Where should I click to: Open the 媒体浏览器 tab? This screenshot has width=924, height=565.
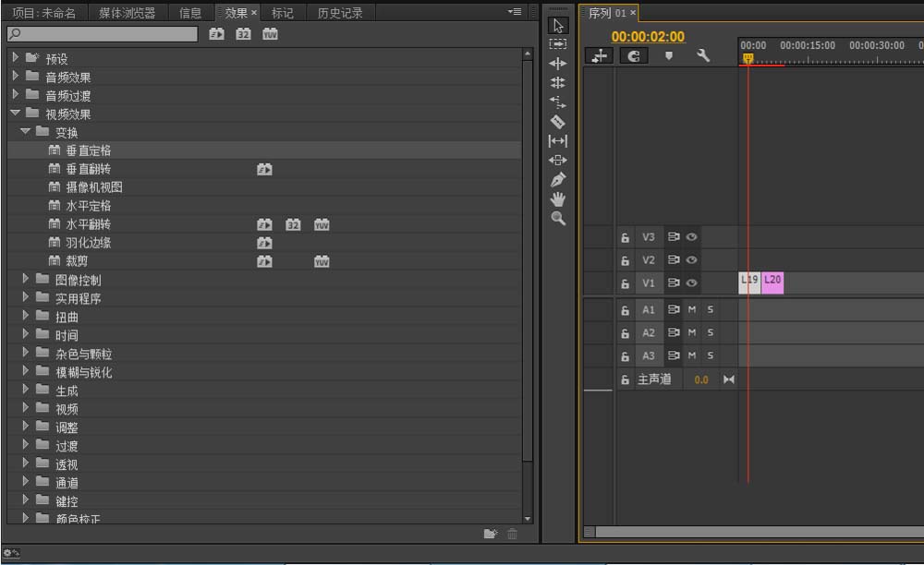click(128, 13)
